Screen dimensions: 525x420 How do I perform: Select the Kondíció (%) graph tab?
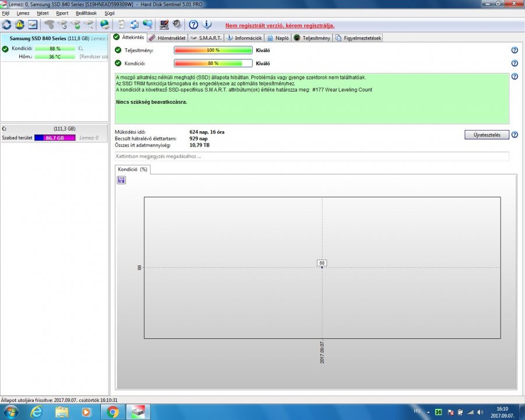tap(132, 170)
